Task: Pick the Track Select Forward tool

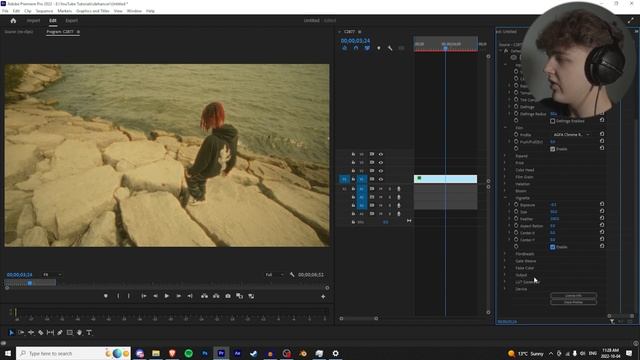Action: point(21,333)
